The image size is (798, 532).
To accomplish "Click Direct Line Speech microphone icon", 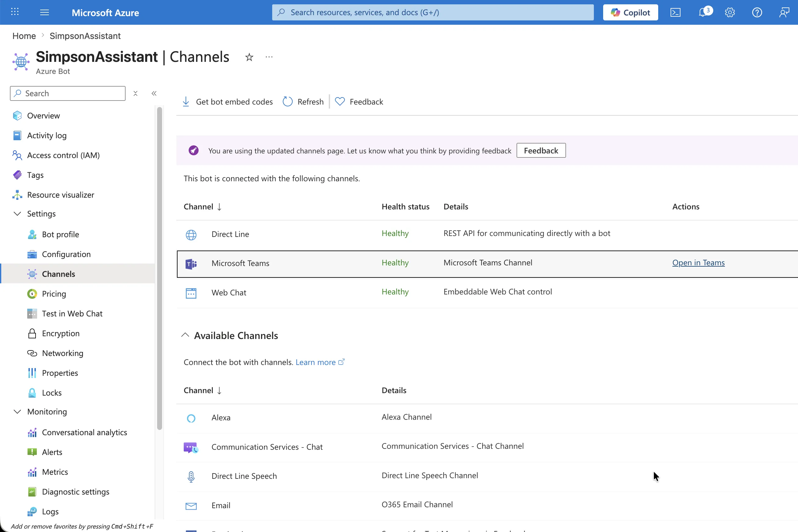I will pos(191,477).
